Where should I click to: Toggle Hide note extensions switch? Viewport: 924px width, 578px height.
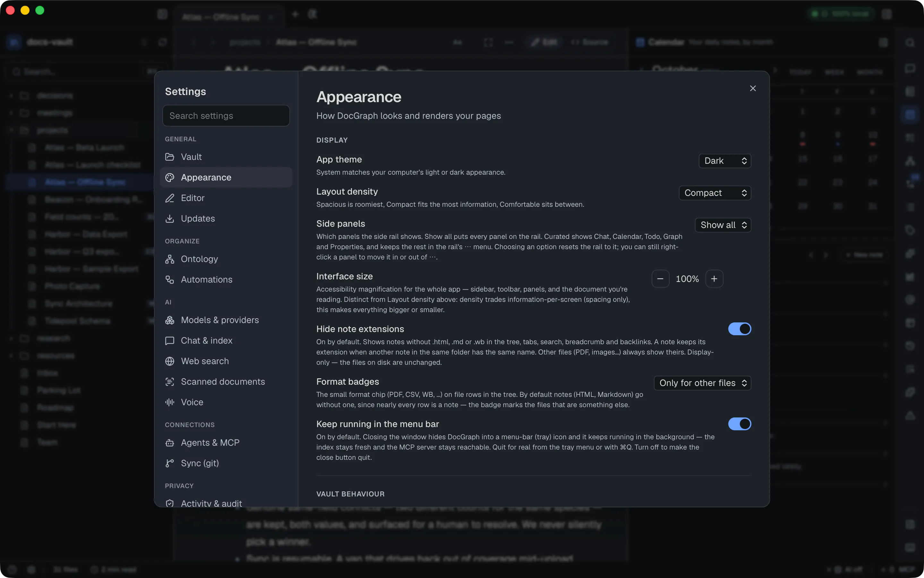click(x=739, y=329)
